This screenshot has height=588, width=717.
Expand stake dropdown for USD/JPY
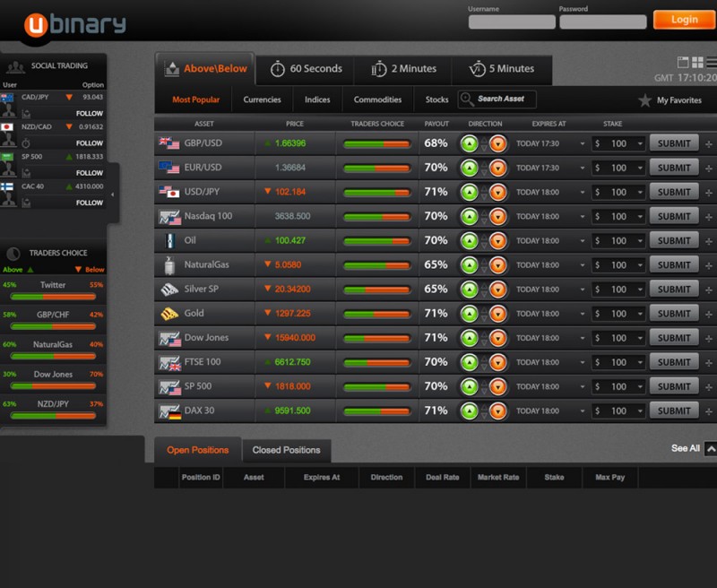click(x=640, y=192)
